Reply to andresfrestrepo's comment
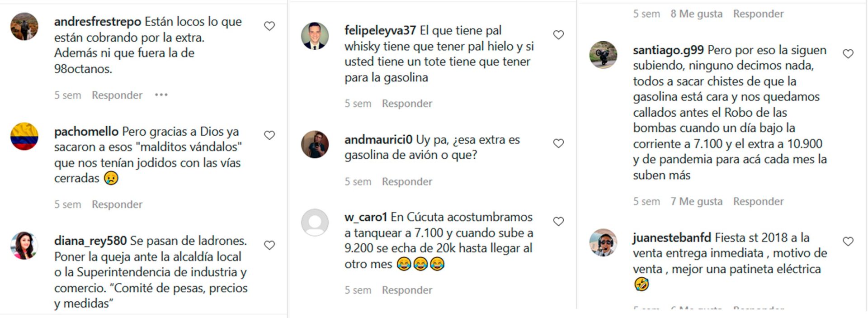The width and height of the screenshot is (868, 318). (x=117, y=95)
